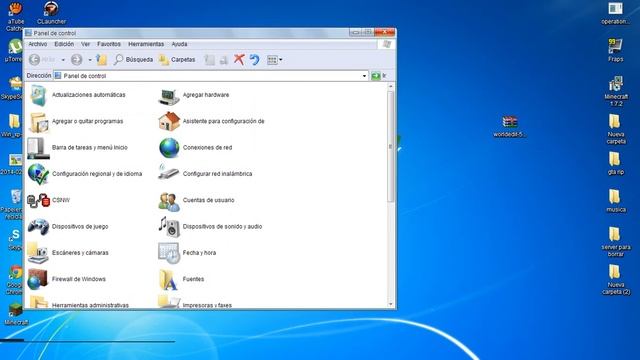Open Actualizaciones automáticas icon
This screenshot has width=640, height=360.
click(38, 95)
